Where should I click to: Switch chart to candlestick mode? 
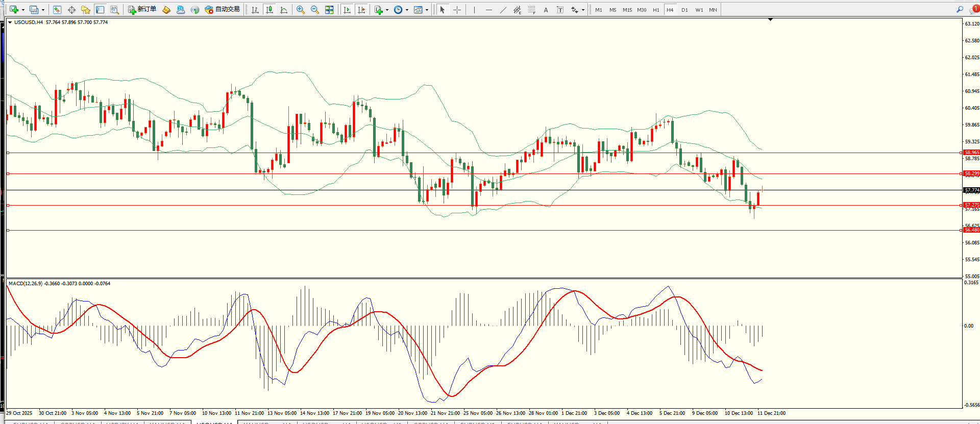[269, 10]
